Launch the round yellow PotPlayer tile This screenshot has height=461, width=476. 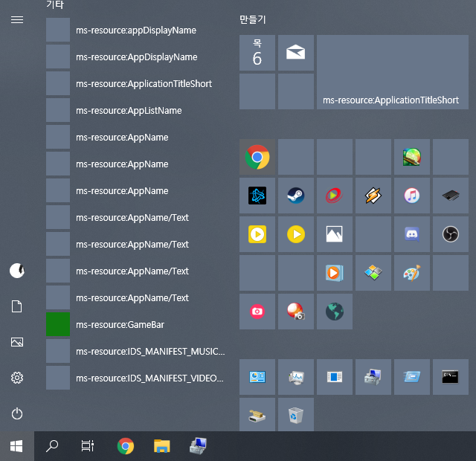[296, 234]
